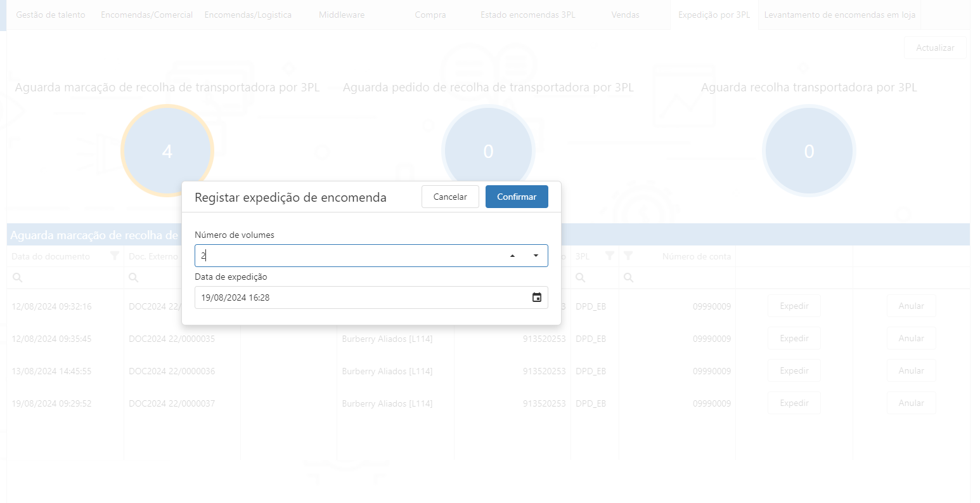Increase Número de volumes with up arrow
The width and height of the screenshot is (980, 503).
[x=512, y=256]
